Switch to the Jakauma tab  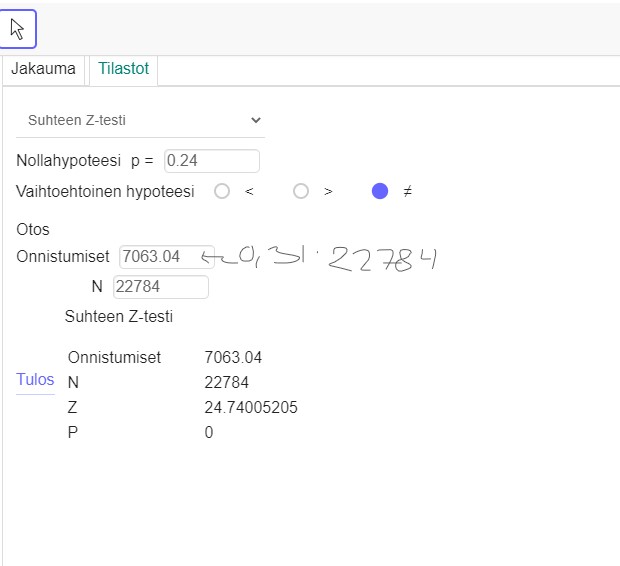pyautogui.click(x=43, y=69)
